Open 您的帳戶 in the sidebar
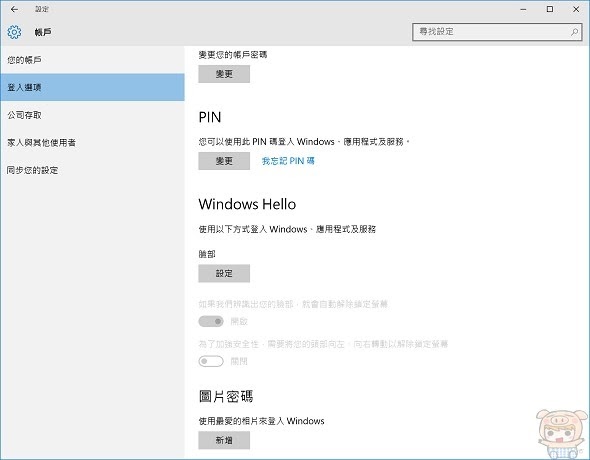 click(x=92, y=60)
